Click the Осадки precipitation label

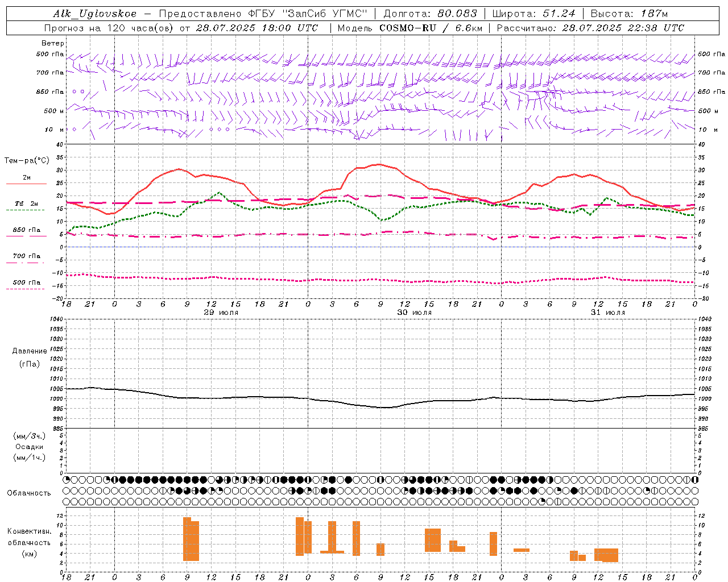click(30, 447)
